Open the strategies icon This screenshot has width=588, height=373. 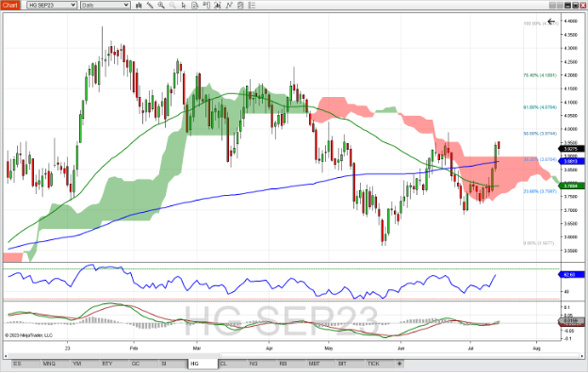coord(229,6)
